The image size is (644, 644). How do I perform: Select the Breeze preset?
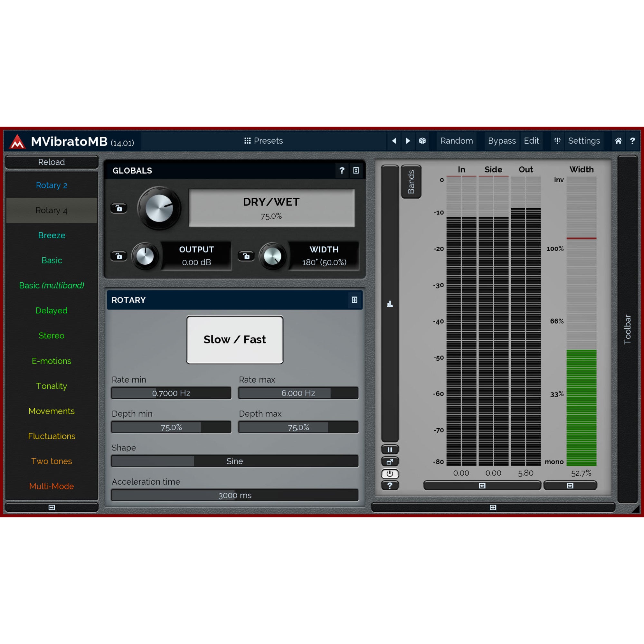tap(52, 235)
